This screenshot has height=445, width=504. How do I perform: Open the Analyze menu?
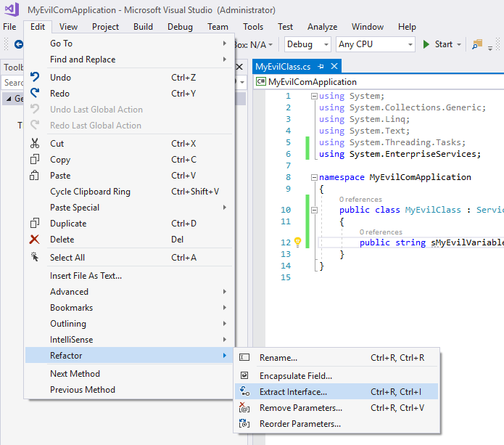(322, 27)
